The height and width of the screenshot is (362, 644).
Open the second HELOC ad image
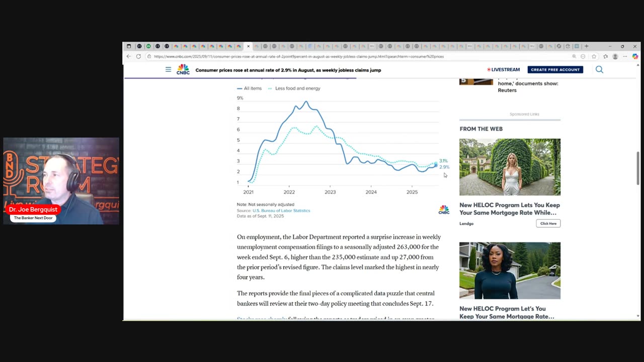click(510, 270)
